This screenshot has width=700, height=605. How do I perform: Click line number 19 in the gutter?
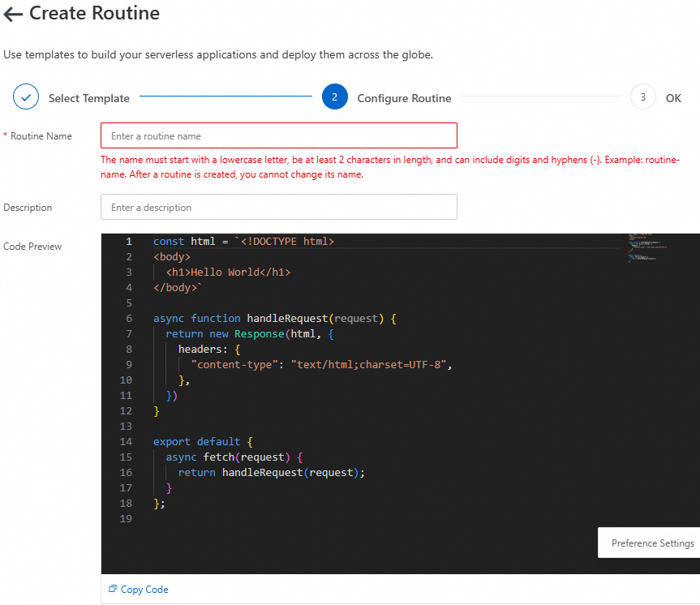(x=126, y=519)
